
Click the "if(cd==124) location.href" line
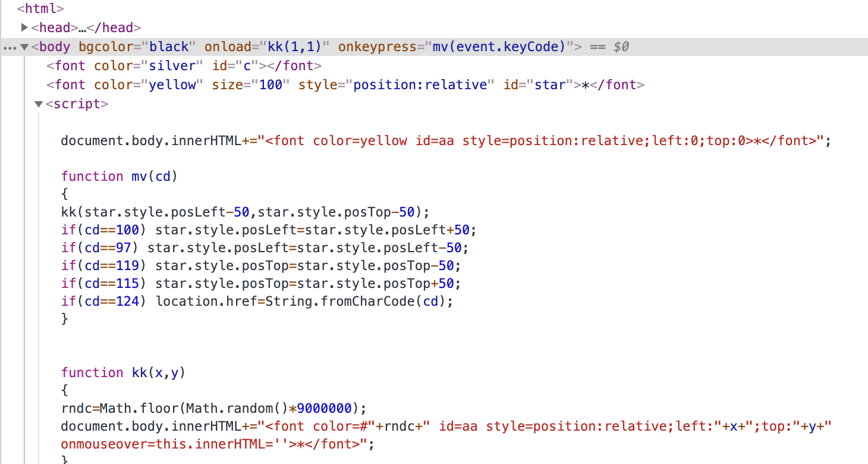(257, 301)
